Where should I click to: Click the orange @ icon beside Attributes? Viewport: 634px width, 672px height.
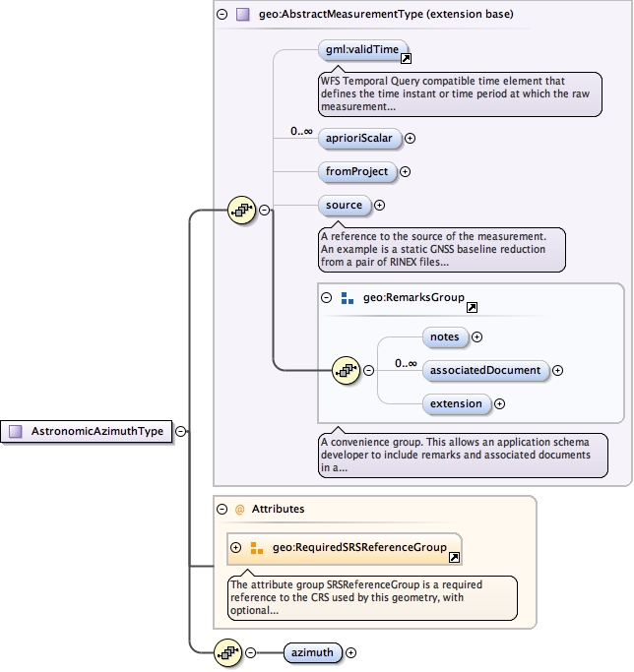(240, 509)
